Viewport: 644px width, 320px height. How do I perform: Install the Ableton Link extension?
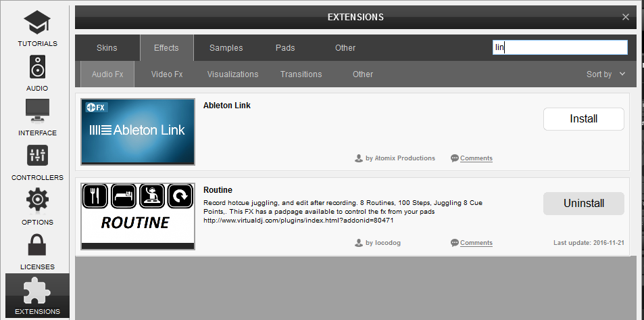(584, 119)
